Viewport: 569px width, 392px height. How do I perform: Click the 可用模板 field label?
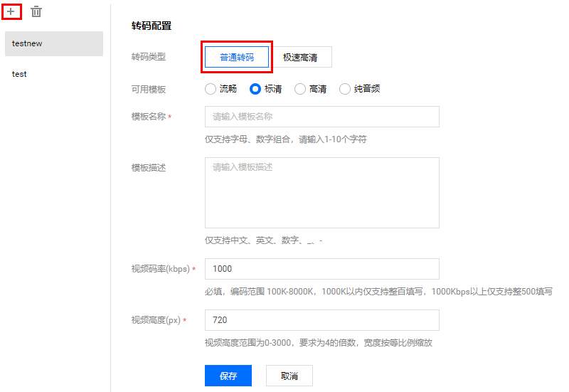coord(149,89)
